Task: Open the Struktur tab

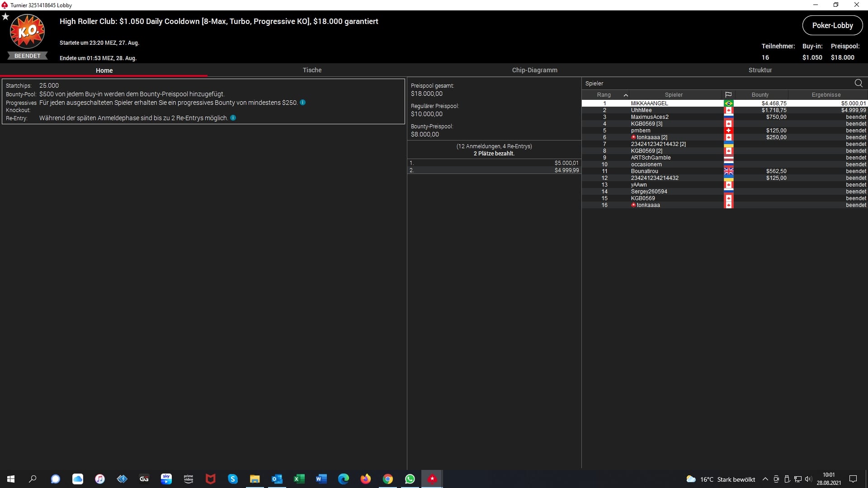Action: coord(760,70)
